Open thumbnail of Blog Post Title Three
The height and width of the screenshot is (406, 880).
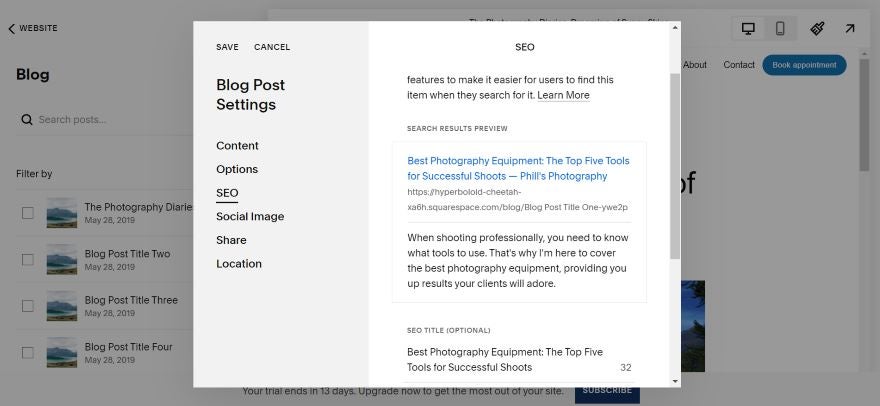pos(62,306)
